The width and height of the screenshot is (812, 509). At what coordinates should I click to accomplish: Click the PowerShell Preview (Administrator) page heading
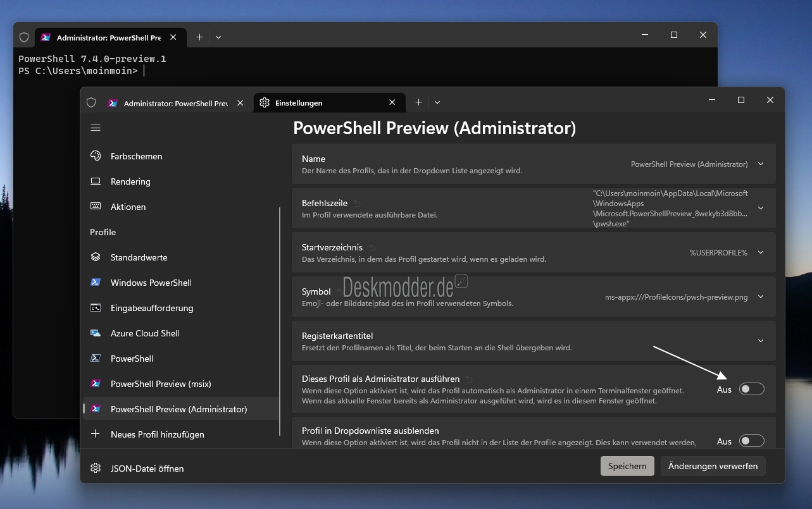pyautogui.click(x=435, y=128)
